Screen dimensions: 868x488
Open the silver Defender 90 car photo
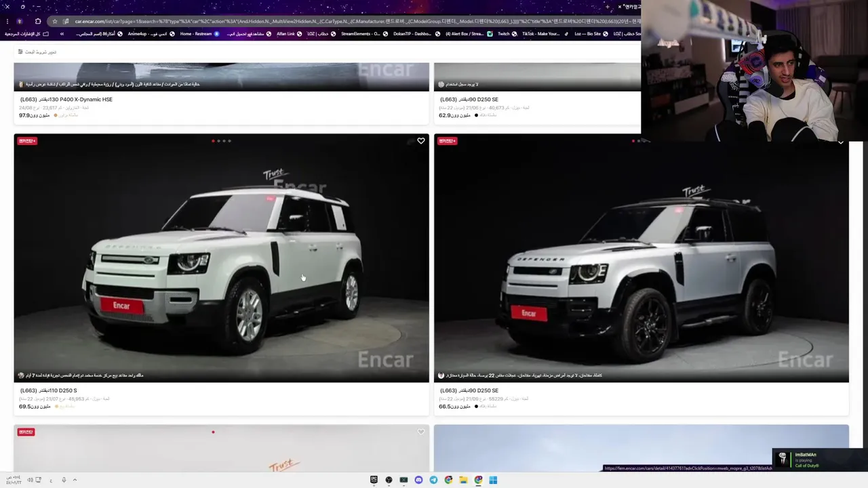click(x=642, y=258)
